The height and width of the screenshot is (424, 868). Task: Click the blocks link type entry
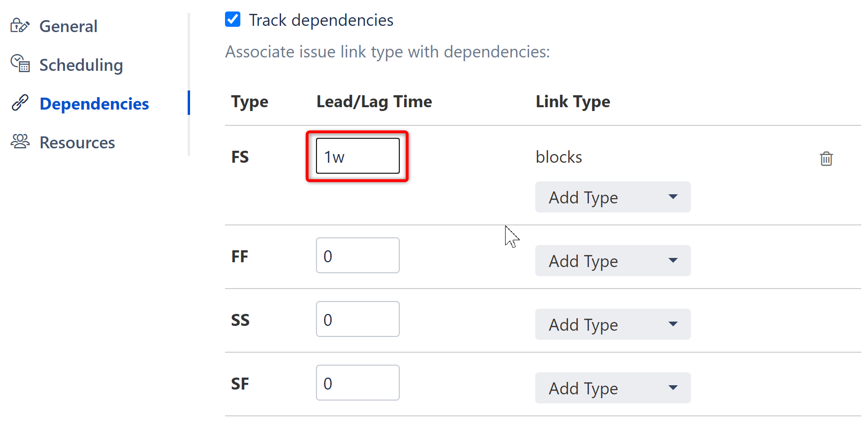(x=559, y=157)
